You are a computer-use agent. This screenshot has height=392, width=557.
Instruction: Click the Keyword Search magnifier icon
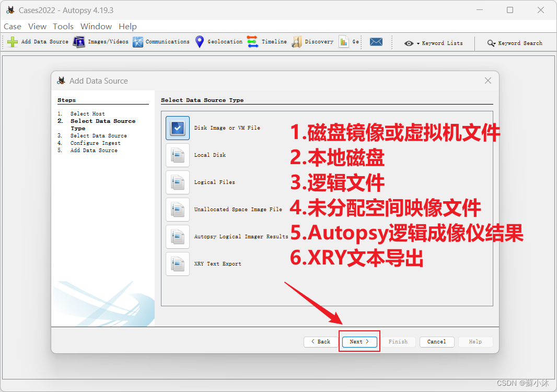click(x=491, y=43)
